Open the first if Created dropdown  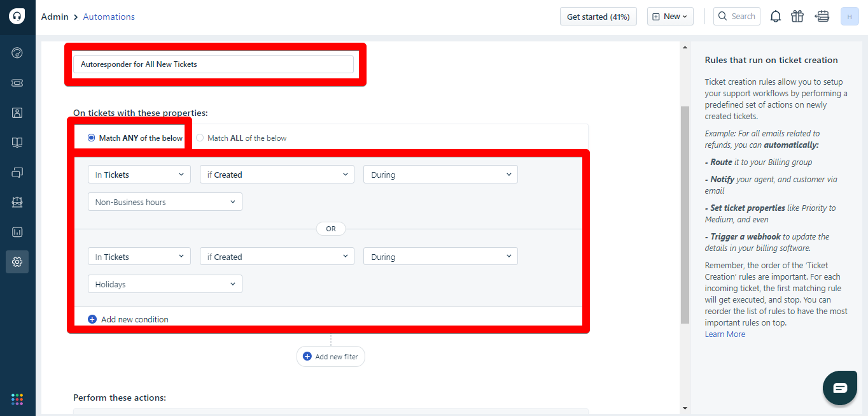point(277,175)
